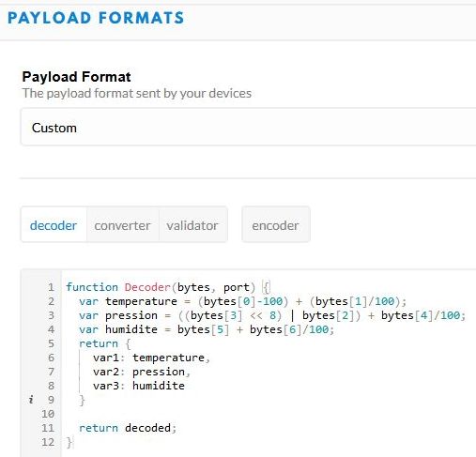The image size is (476, 457).
Task: Switch to the converter tab
Action: tap(122, 225)
